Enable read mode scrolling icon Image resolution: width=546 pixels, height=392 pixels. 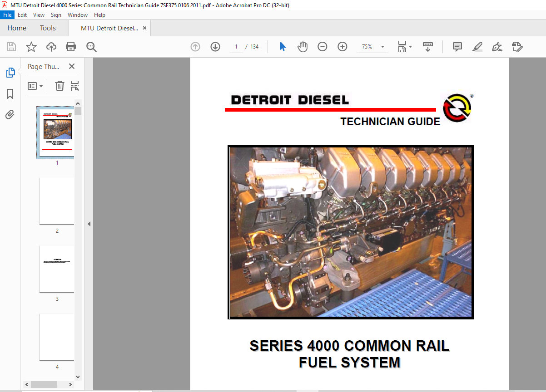[428, 47]
